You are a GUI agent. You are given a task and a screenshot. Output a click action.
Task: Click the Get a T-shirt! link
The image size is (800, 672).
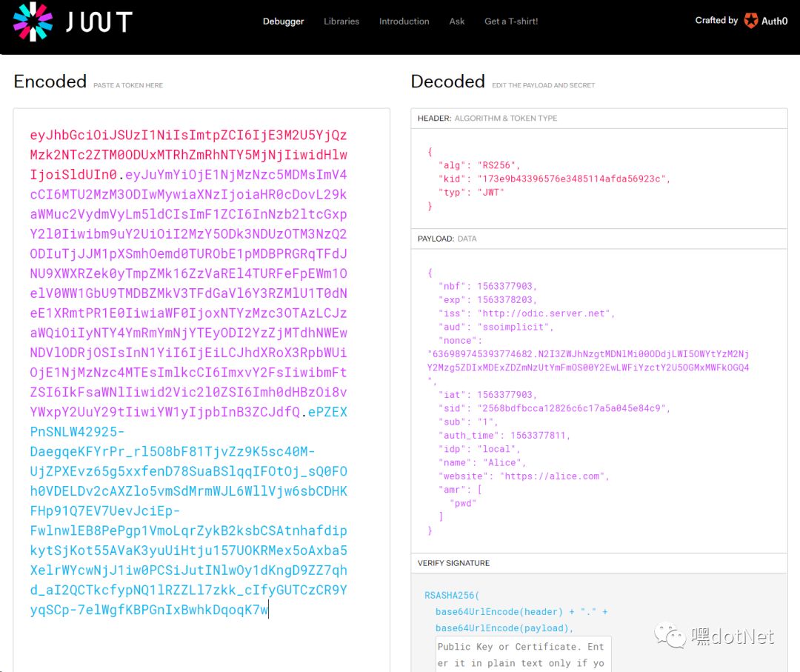tap(510, 21)
